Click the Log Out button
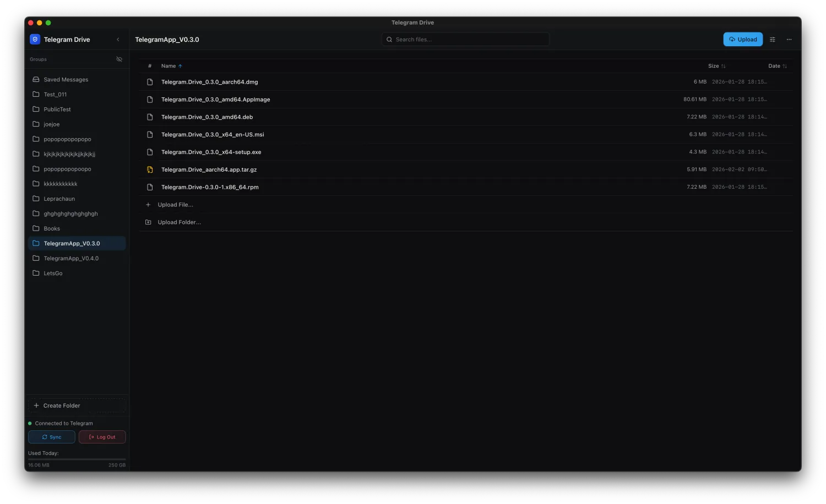Viewport: 826px width, 504px height. point(102,437)
